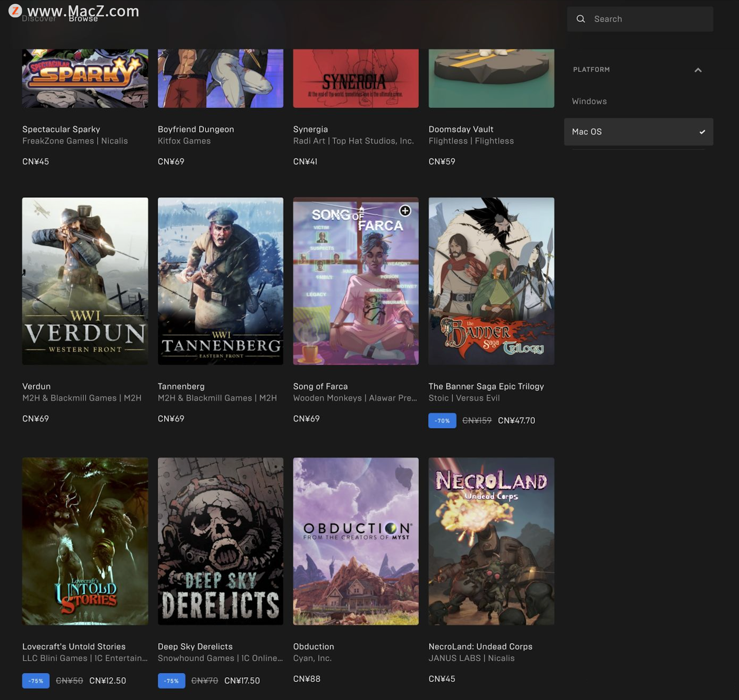This screenshot has width=739, height=700.
Task: Click the Song of Farca title text
Action: pyautogui.click(x=320, y=386)
